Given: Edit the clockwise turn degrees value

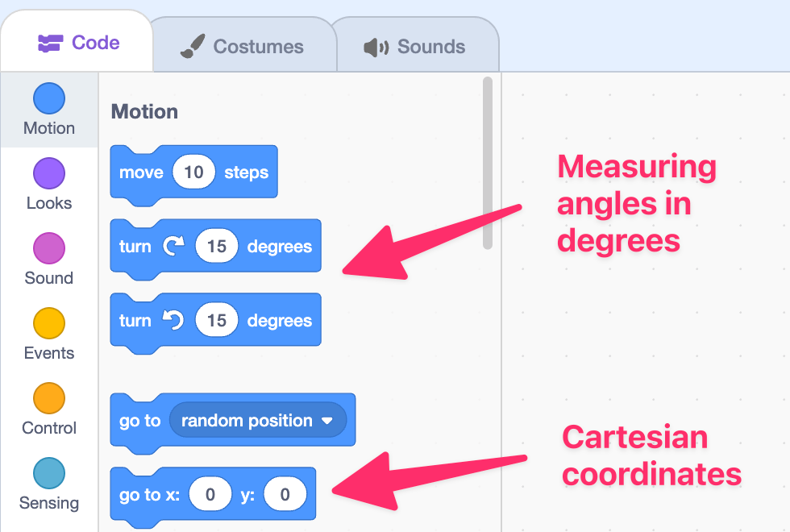Looking at the screenshot, I should pyautogui.click(x=216, y=246).
